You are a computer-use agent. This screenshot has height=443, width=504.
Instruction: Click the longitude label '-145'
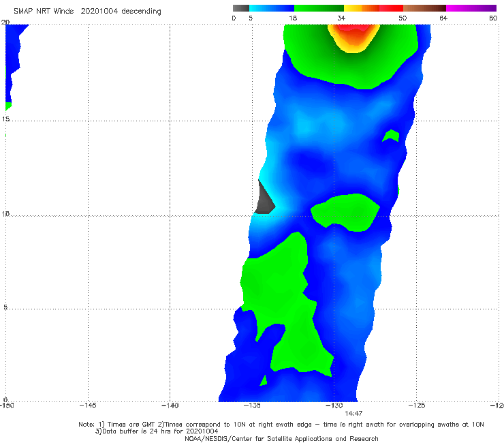click(88, 406)
